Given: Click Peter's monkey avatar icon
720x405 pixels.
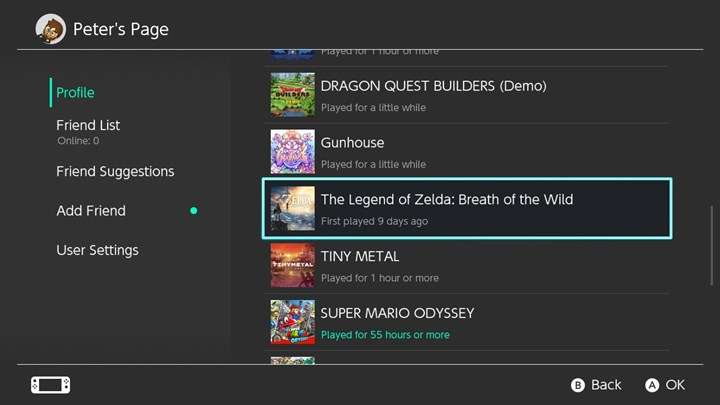Looking at the screenshot, I should point(50,28).
